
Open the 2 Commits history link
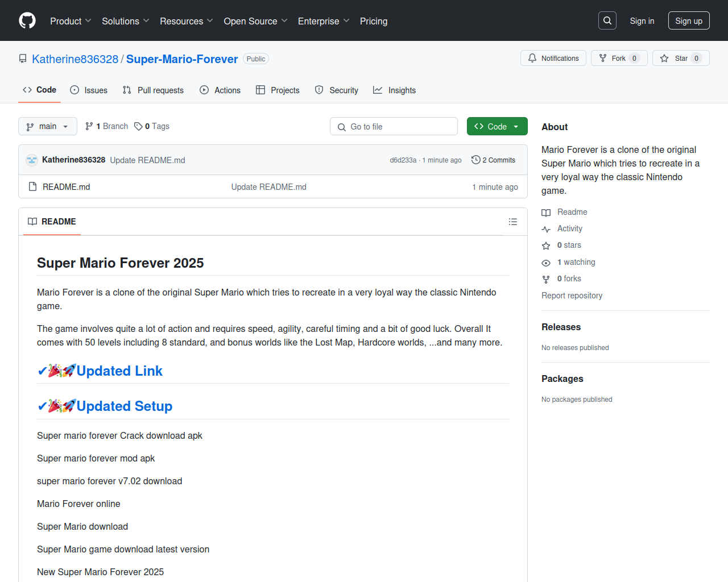[494, 160]
